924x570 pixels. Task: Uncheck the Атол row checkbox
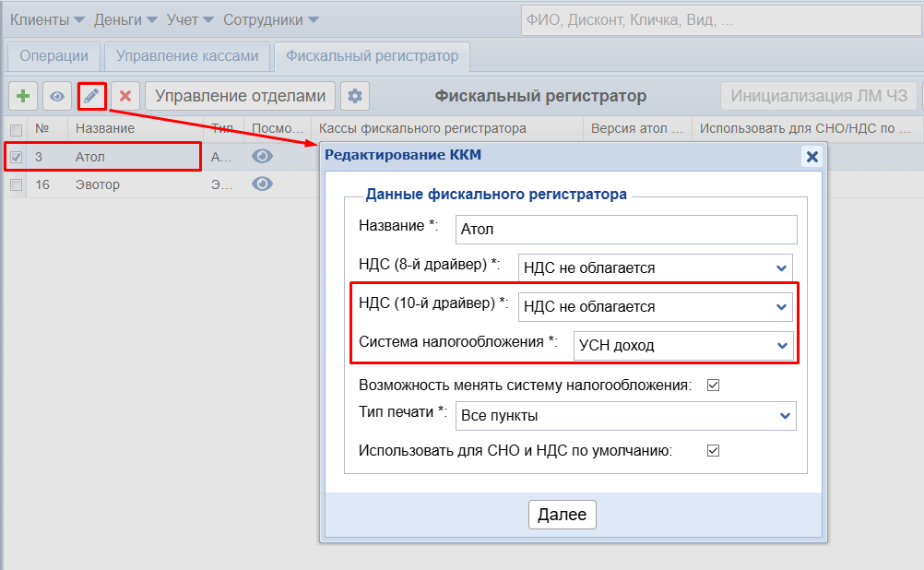point(16,158)
